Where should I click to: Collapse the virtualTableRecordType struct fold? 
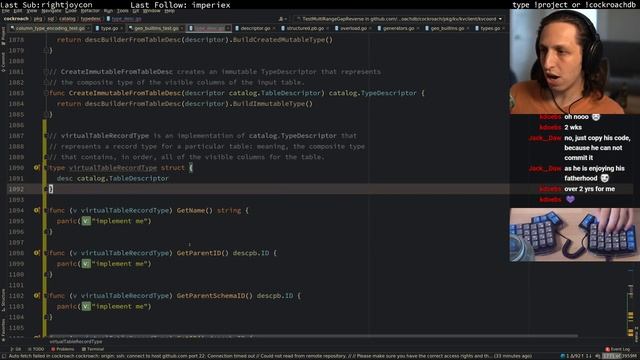pos(46,168)
